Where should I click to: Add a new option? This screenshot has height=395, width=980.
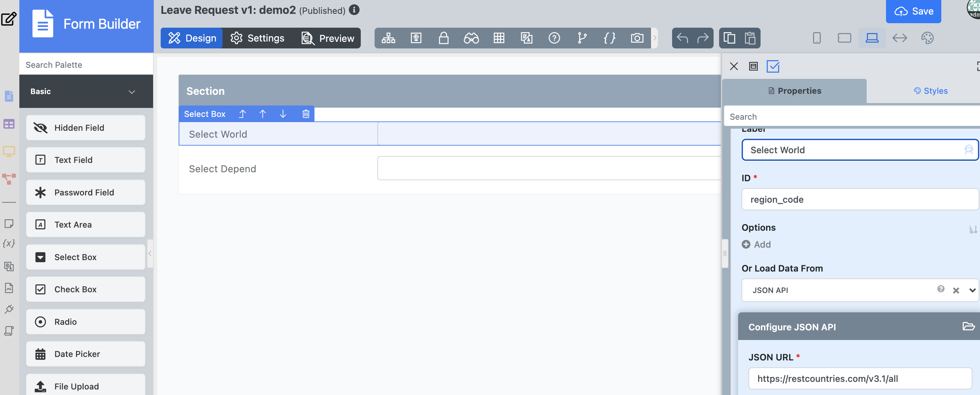(x=756, y=245)
